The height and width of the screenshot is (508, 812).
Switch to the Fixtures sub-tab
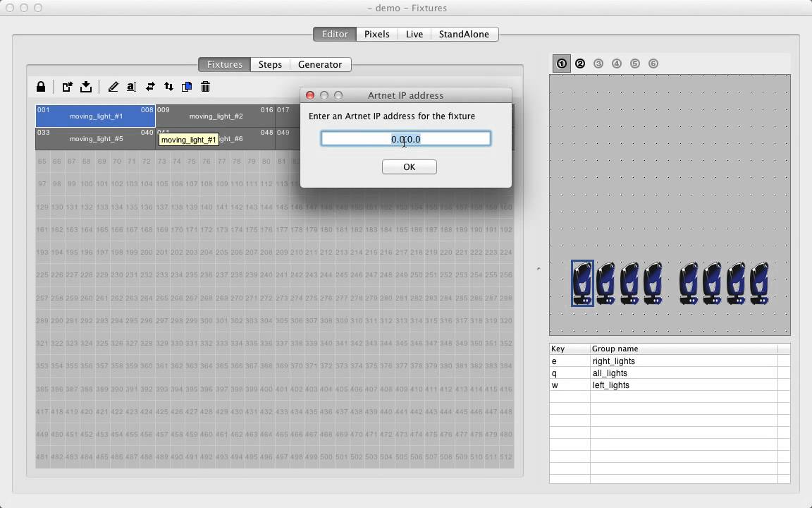(225, 64)
